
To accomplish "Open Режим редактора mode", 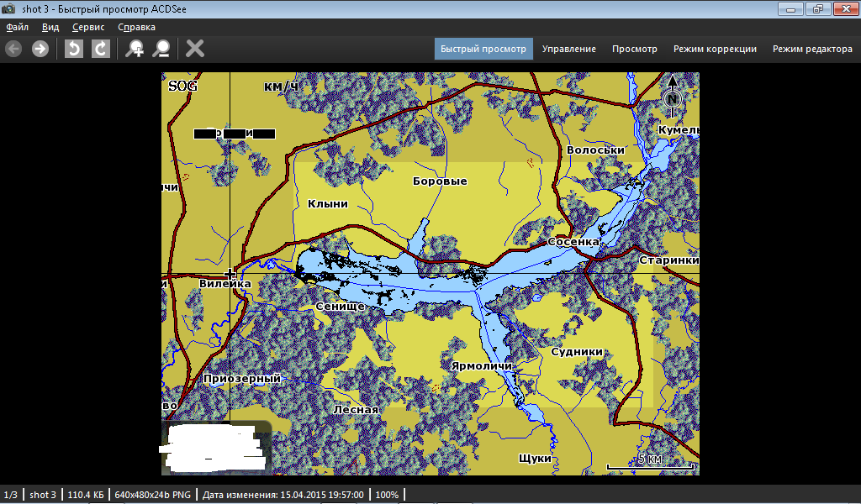I will pyautogui.click(x=812, y=49).
